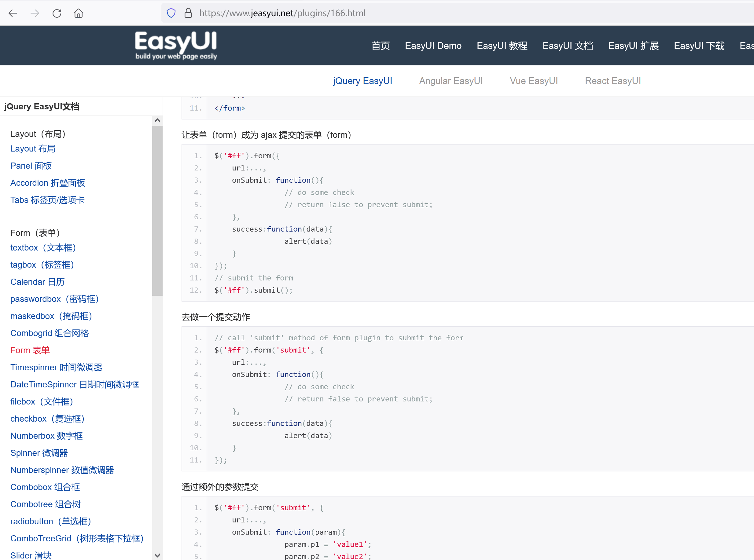Click code line onSubmit: function(param){
Viewport: 754px width, 560px height.
pyautogui.click(x=289, y=532)
